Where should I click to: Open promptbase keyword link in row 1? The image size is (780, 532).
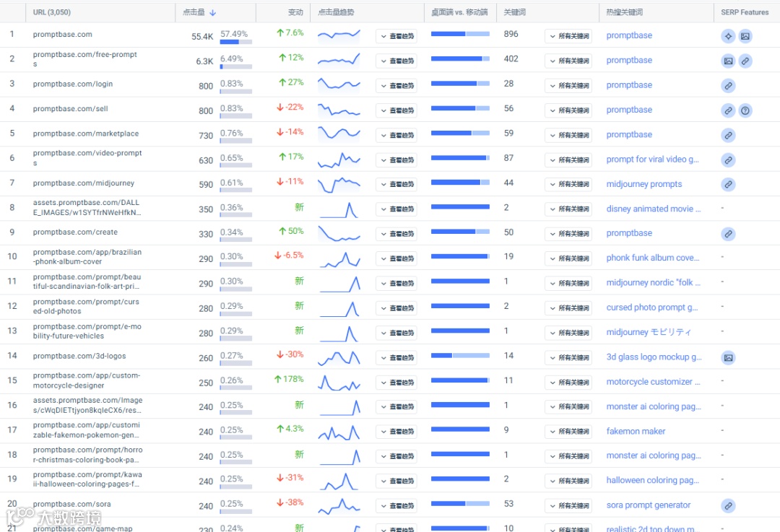pyautogui.click(x=629, y=35)
